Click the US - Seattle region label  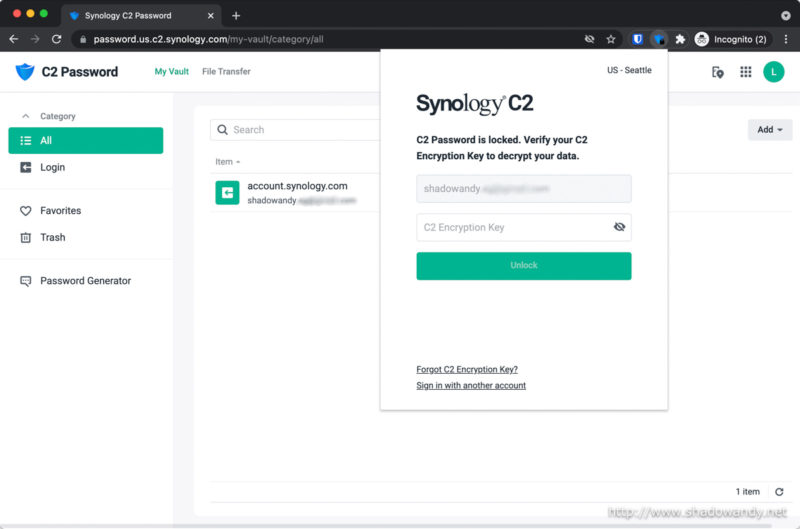(x=629, y=70)
